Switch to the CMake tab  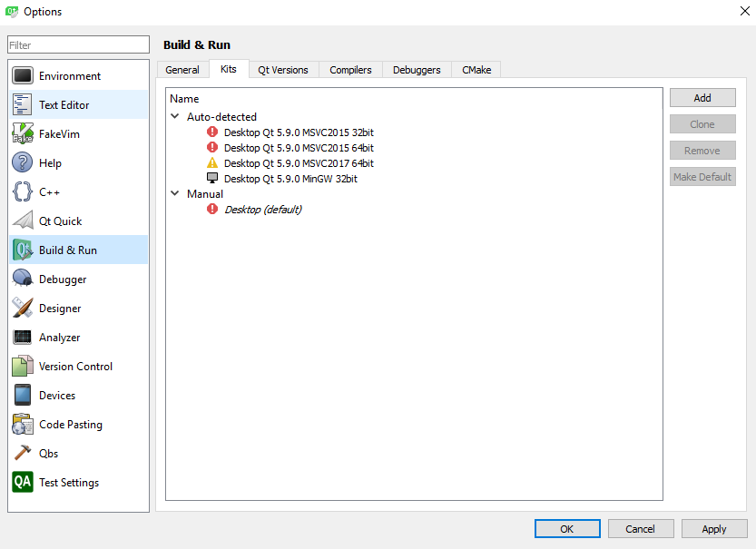point(476,70)
